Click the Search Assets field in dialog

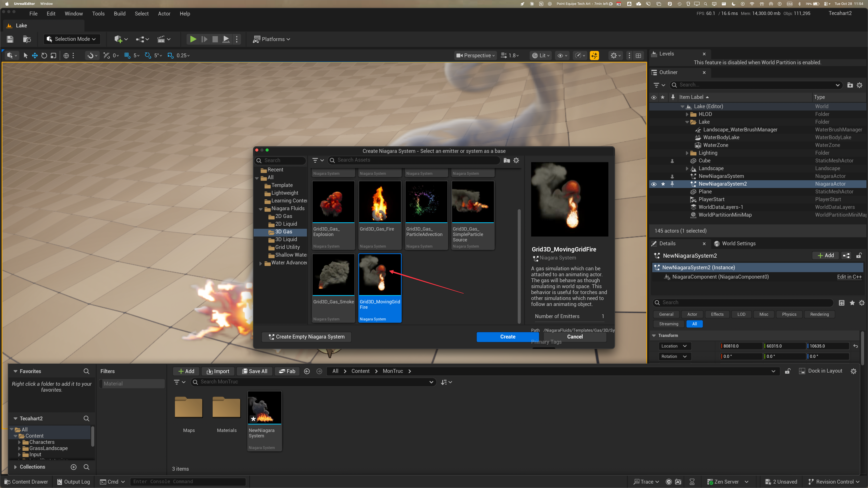point(414,160)
